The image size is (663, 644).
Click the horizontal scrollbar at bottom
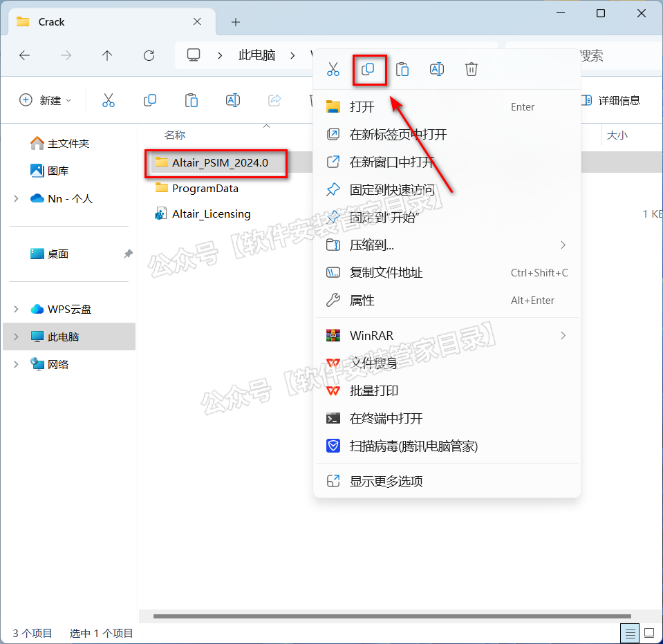pos(392,616)
